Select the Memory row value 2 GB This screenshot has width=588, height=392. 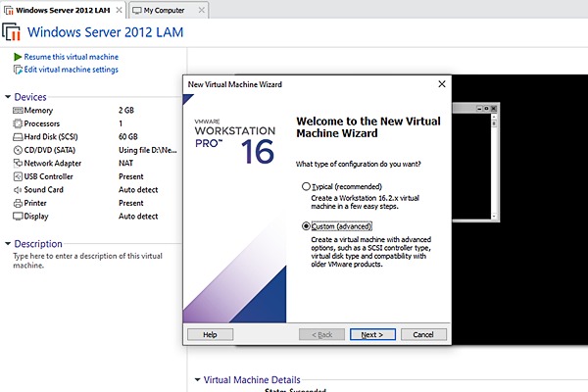[x=126, y=111]
